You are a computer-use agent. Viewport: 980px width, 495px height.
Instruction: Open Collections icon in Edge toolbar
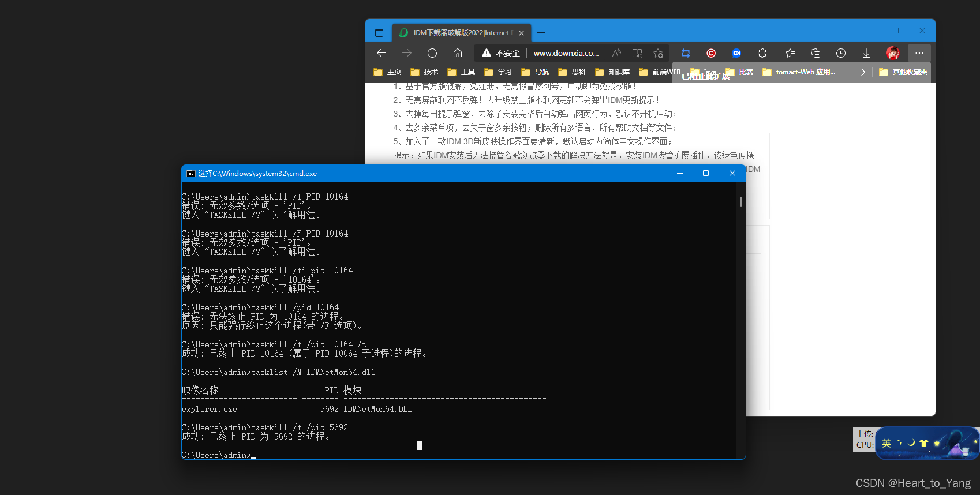(x=816, y=53)
